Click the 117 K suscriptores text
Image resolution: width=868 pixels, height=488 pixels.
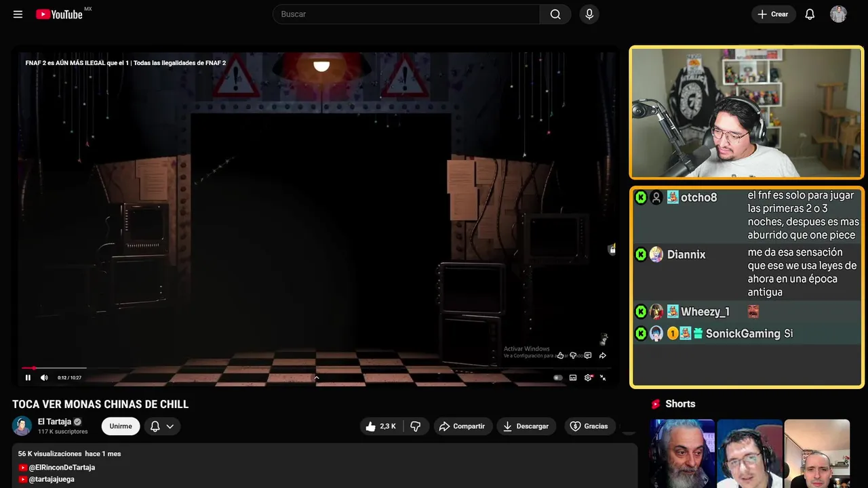[x=63, y=432]
